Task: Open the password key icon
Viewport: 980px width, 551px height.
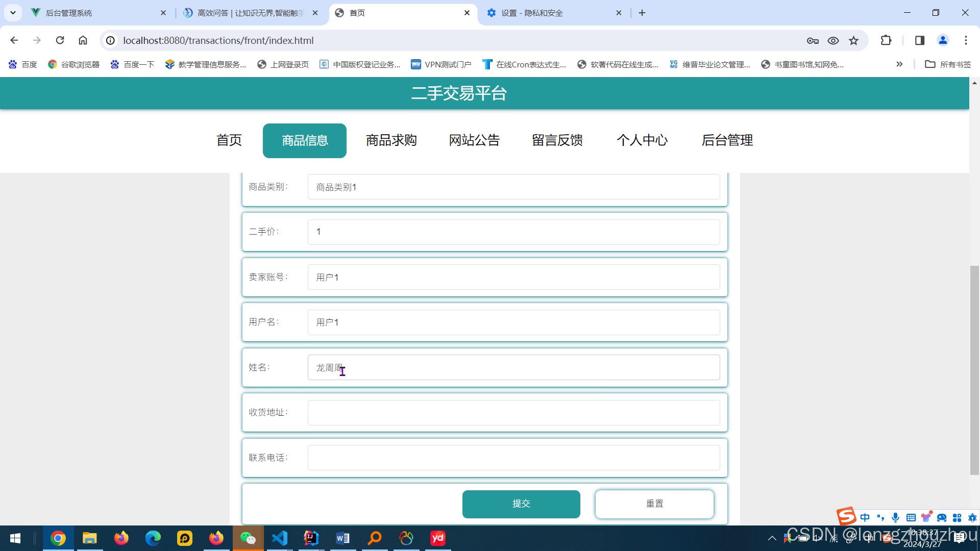Action: pyautogui.click(x=813, y=40)
